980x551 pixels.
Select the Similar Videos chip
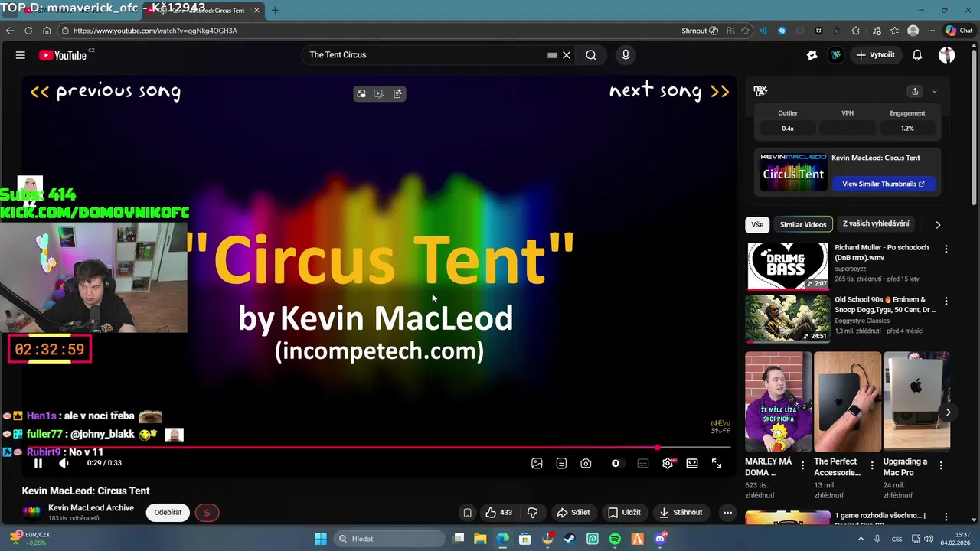803,225
